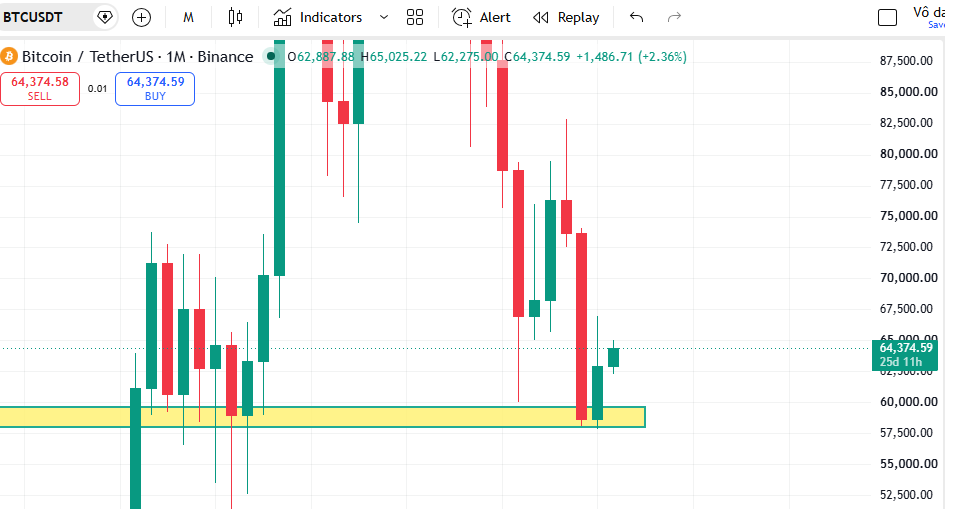Click the red SELL 64,374.58 button
The width and height of the screenshot is (958, 509).
(x=40, y=89)
